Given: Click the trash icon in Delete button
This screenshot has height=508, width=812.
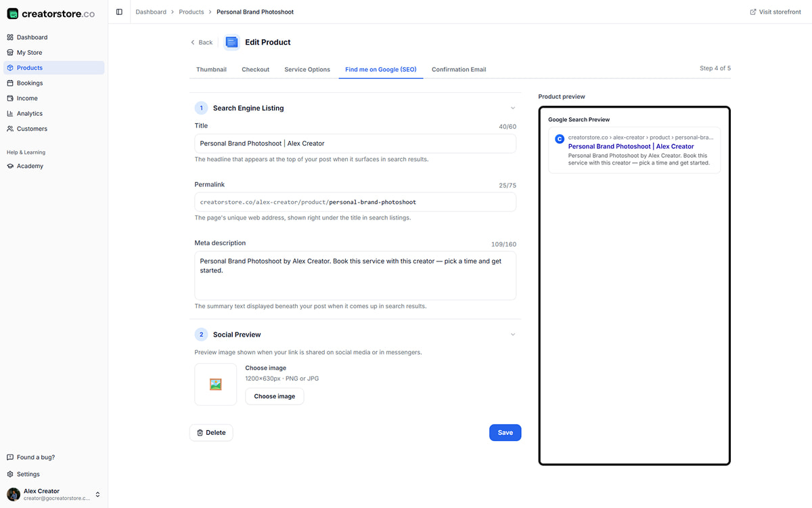Looking at the screenshot, I should (200, 433).
